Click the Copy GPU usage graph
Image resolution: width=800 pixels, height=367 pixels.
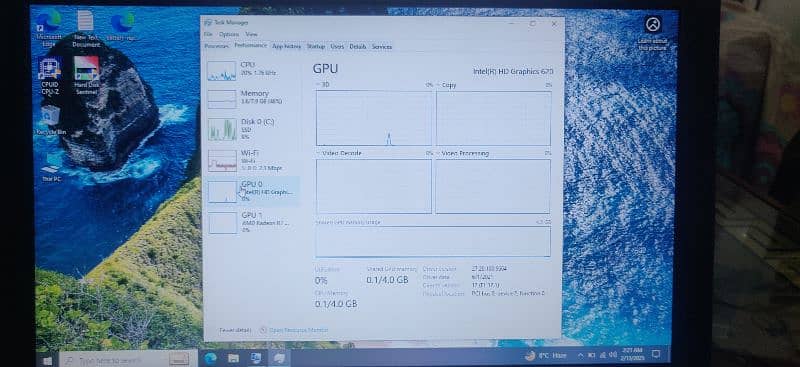(493, 118)
